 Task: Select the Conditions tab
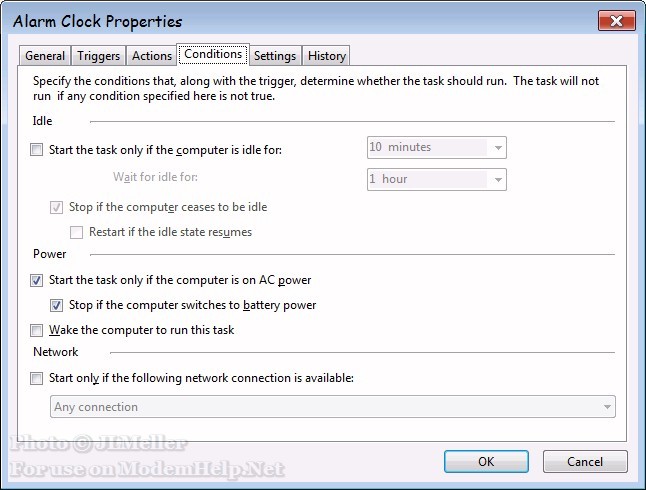[213, 54]
